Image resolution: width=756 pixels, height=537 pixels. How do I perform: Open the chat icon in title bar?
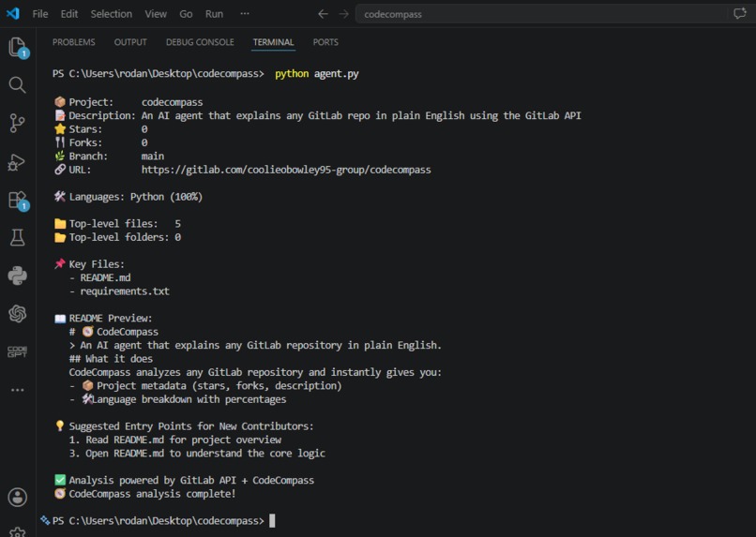pos(740,13)
